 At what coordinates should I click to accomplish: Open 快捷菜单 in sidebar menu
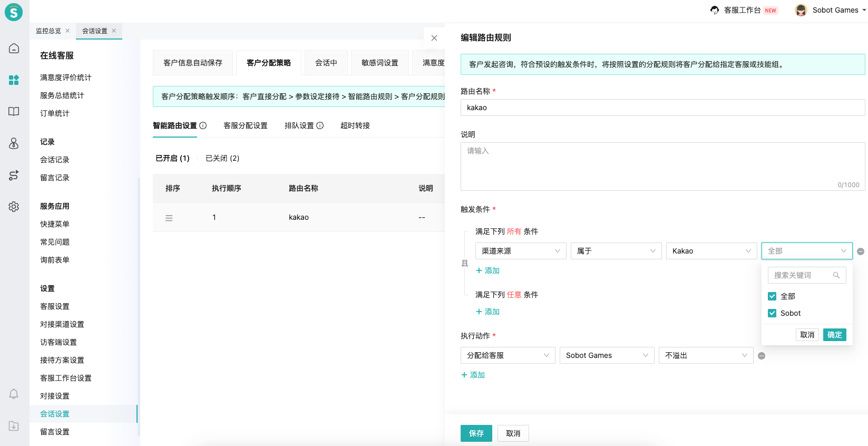55,224
